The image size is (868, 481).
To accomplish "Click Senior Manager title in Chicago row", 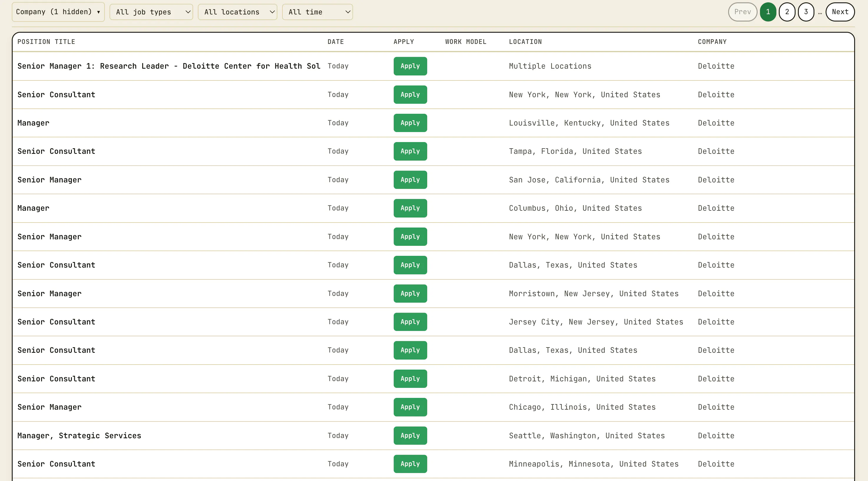I will pos(49,407).
